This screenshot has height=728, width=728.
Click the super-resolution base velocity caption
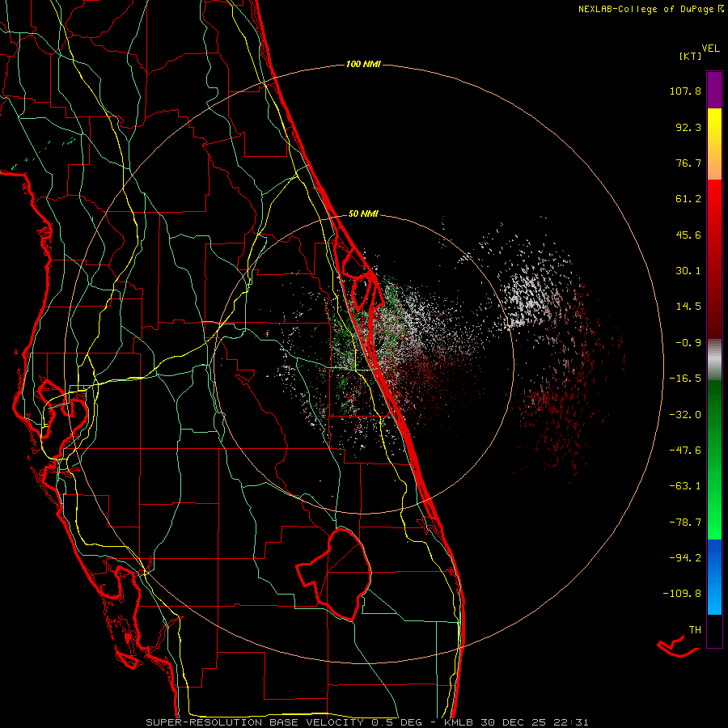pos(367,722)
